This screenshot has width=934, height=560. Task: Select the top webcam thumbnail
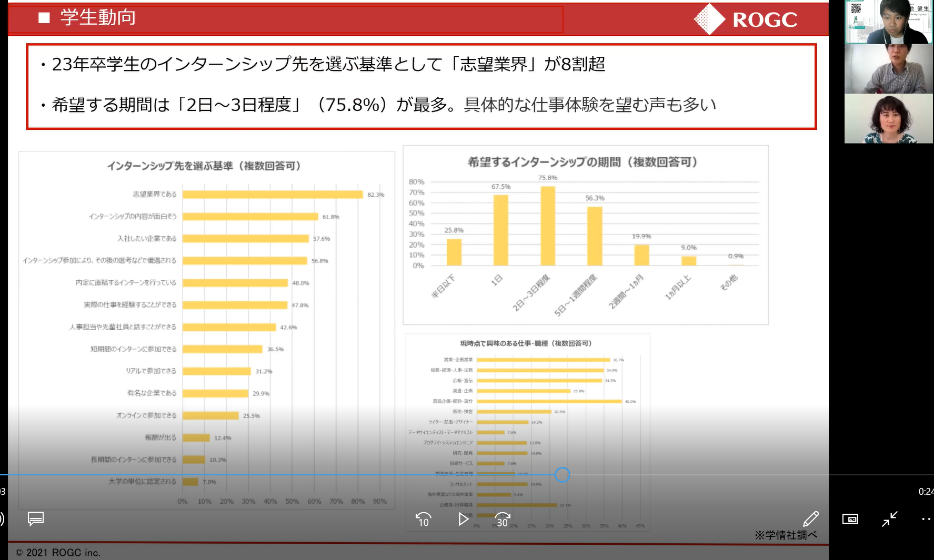[889, 22]
